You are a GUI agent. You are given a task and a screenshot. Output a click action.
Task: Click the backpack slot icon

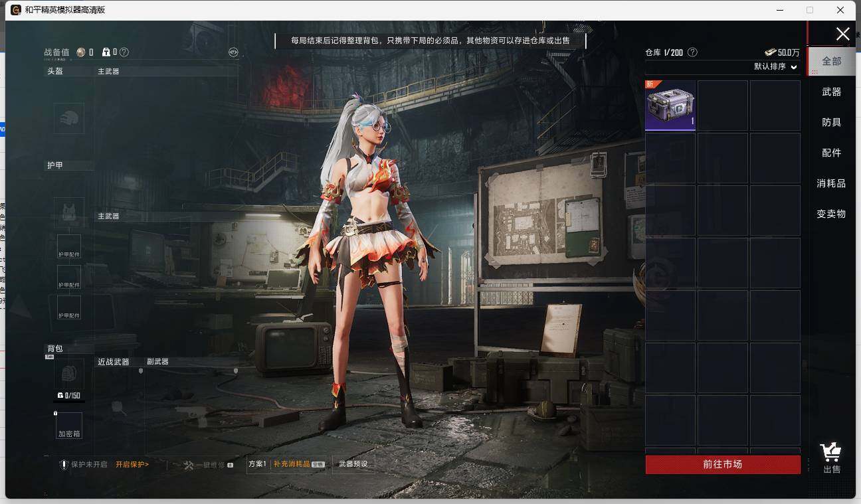69,374
